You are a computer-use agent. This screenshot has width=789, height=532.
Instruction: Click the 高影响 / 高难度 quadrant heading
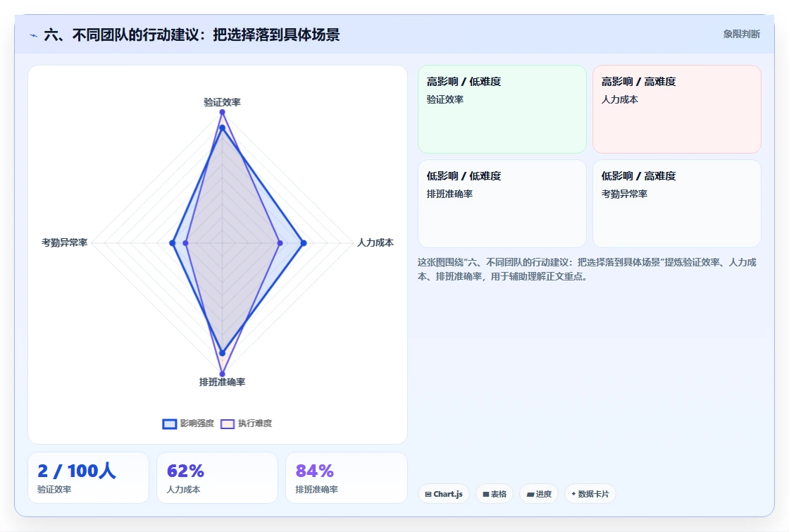(x=638, y=82)
